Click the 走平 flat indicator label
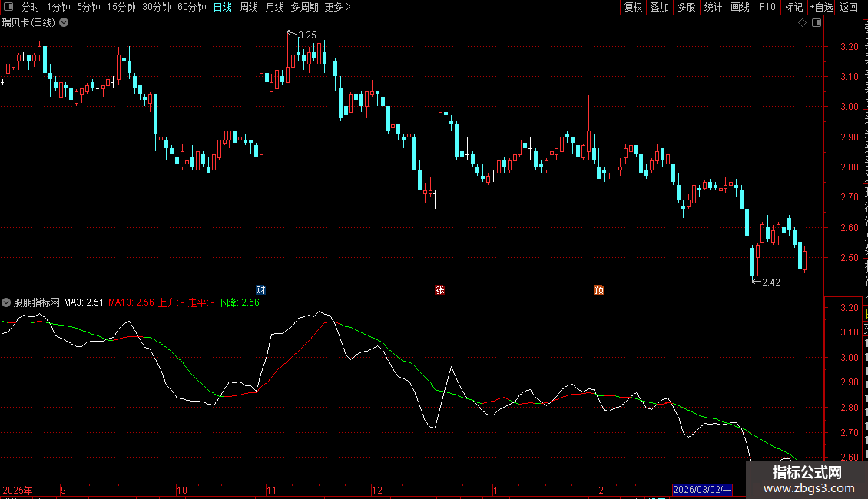 pos(201,302)
